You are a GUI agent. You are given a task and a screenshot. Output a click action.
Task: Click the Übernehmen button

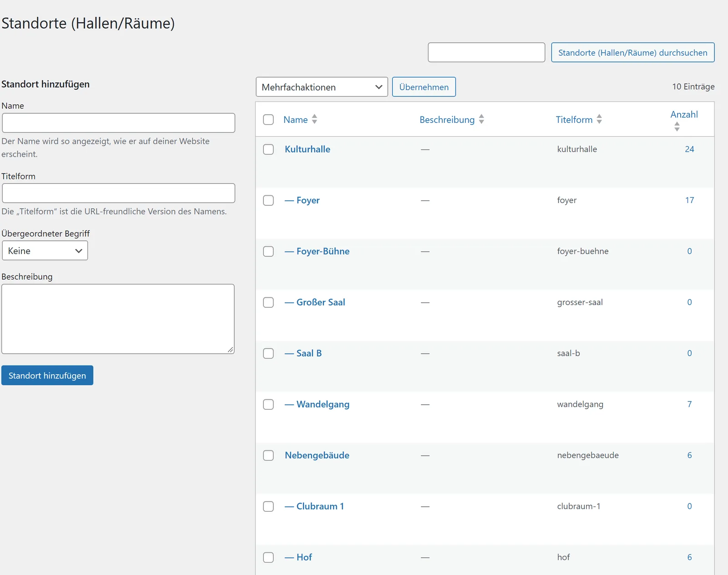pyautogui.click(x=424, y=87)
